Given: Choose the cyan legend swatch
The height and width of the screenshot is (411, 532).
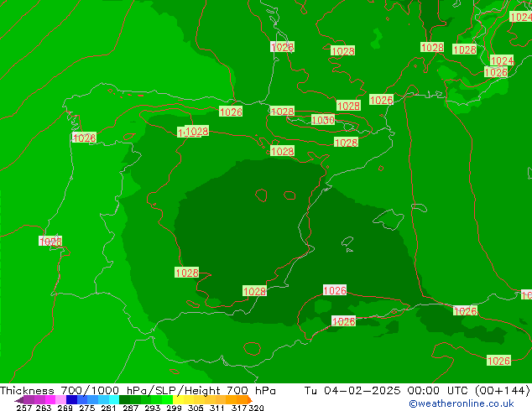Looking at the screenshot, I should [114, 400].
